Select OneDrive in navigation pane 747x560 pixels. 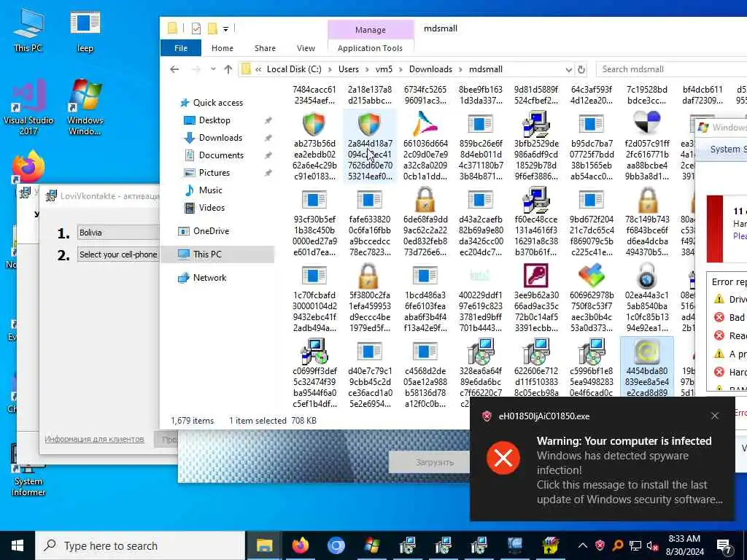(211, 231)
